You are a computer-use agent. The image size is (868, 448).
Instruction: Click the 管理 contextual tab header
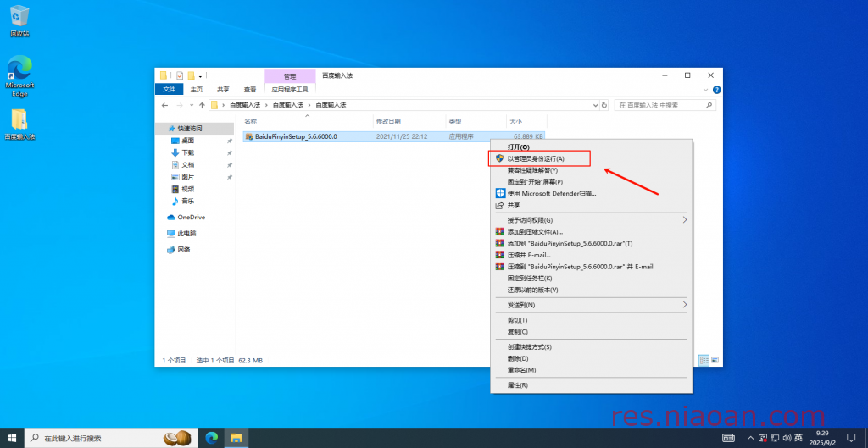tap(290, 75)
